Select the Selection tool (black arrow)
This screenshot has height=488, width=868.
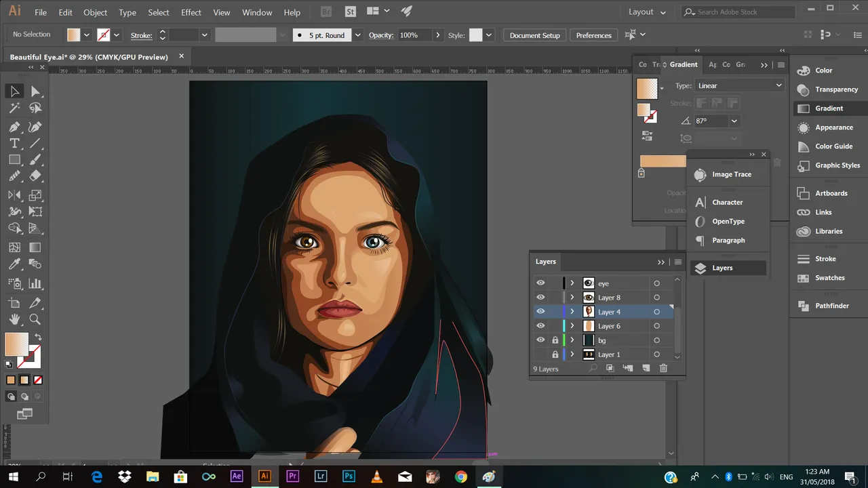click(14, 91)
